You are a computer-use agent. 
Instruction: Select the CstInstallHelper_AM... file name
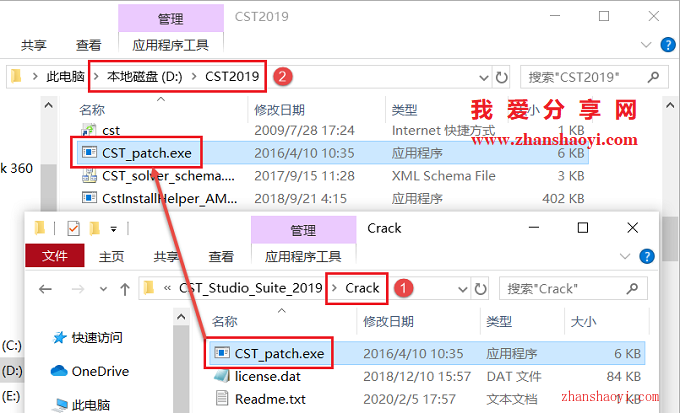point(170,198)
